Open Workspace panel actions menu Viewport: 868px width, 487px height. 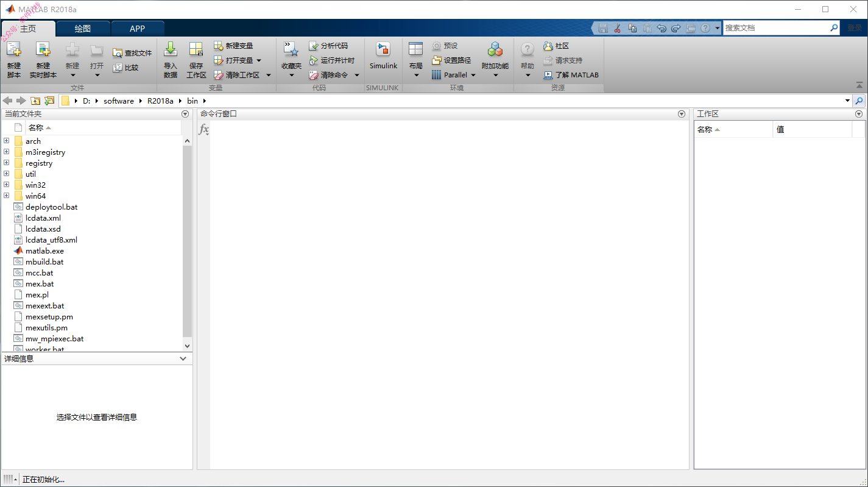(x=859, y=114)
